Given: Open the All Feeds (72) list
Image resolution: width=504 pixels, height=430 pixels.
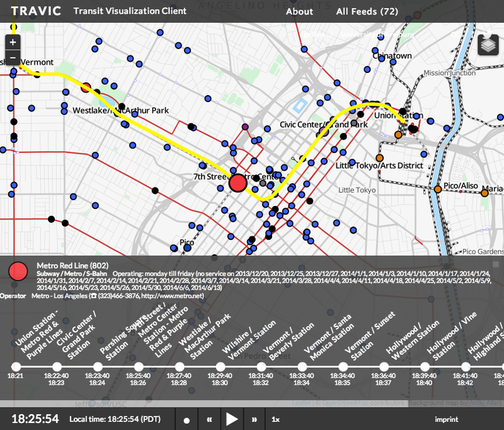Looking at the screenshot, I should (367, 11).
